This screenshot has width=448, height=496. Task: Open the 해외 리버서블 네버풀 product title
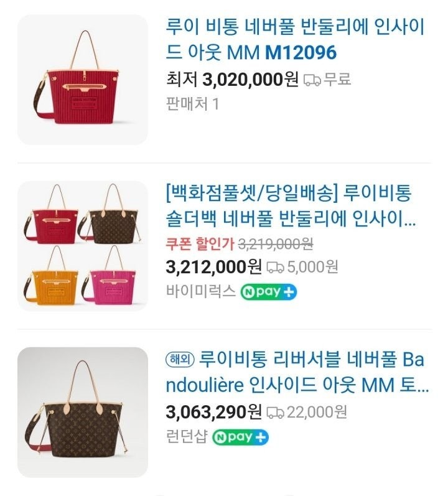coord(297,372)
